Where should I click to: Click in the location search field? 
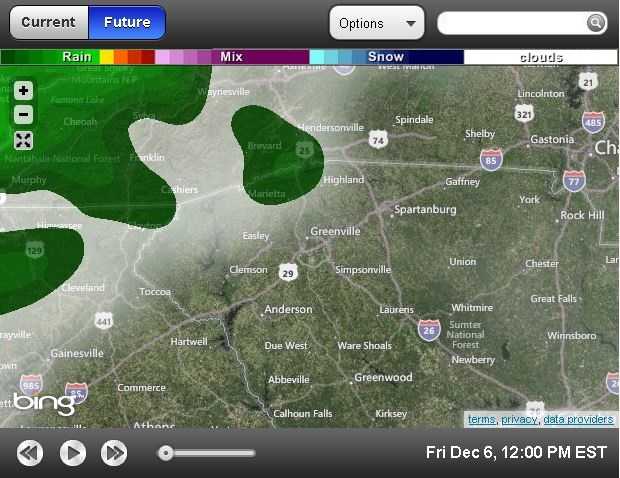click(x=512, y=23)
